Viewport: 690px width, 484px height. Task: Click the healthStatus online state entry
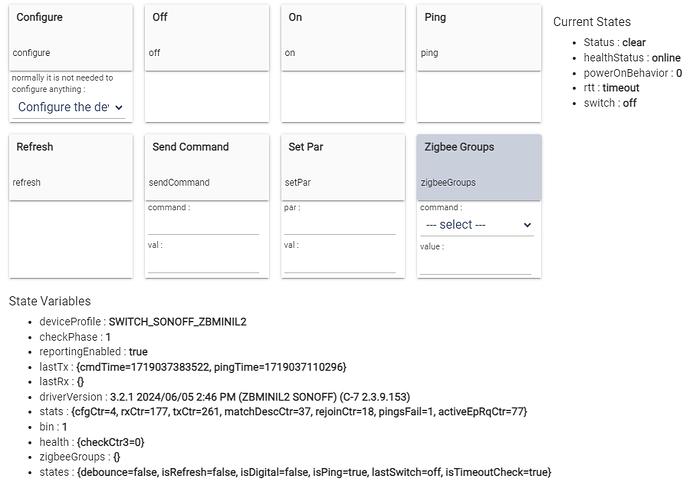pos(632,58)
